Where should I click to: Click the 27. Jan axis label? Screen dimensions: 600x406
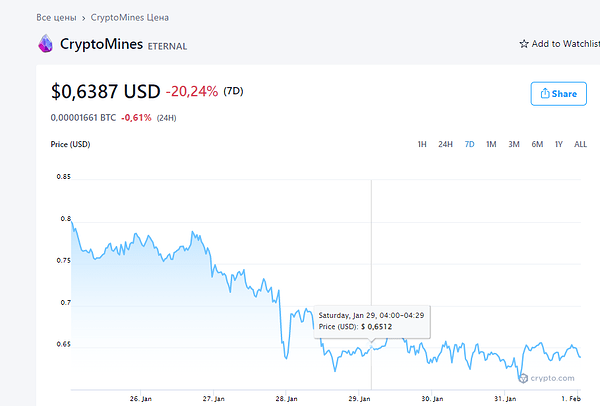click(214, 399)
